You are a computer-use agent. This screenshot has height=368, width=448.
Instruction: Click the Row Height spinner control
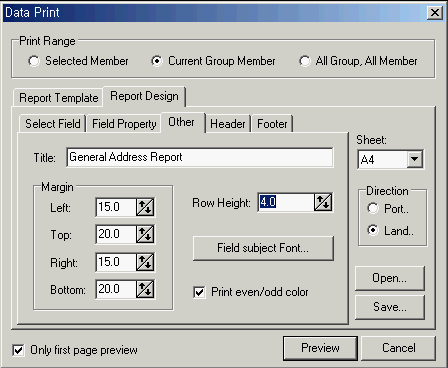pyautogui.click(x=323, y=202)
